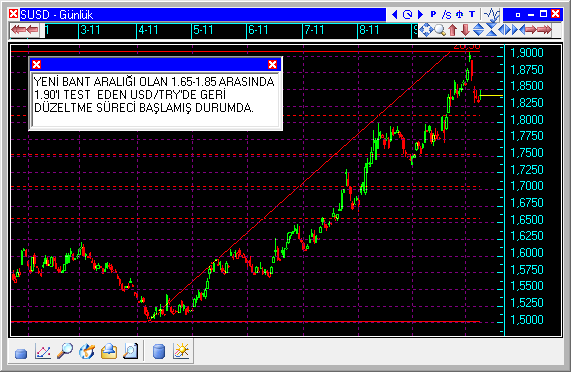Screen dimensions: 571x372
Task: Click the clock with pencil icon
Action: click(87, 351)
